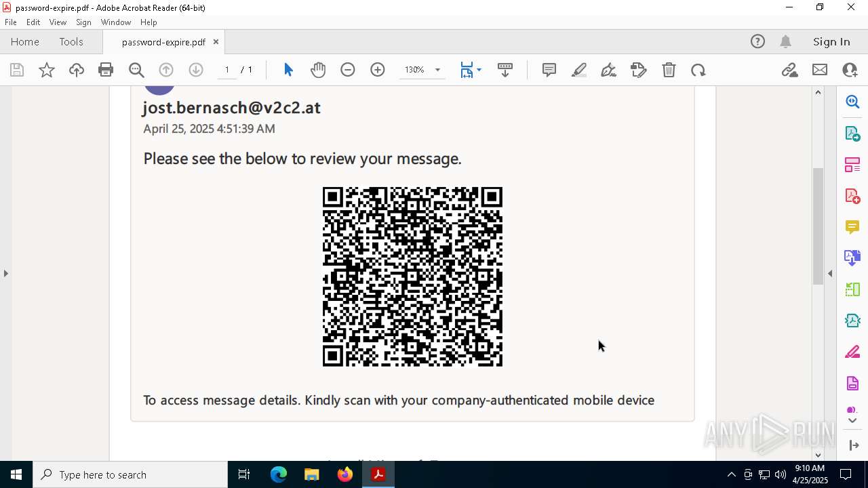
Task: Zoom out with minus button
Action: (348, 70)
